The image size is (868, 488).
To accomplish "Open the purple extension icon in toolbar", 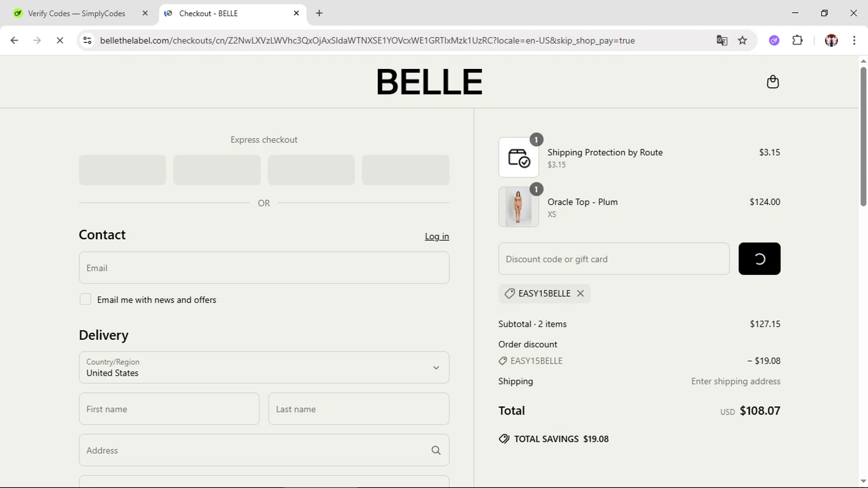I will click(774, 41).
